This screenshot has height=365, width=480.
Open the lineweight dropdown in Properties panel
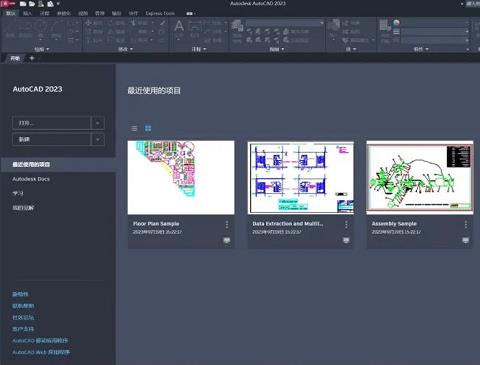point(435,32)
